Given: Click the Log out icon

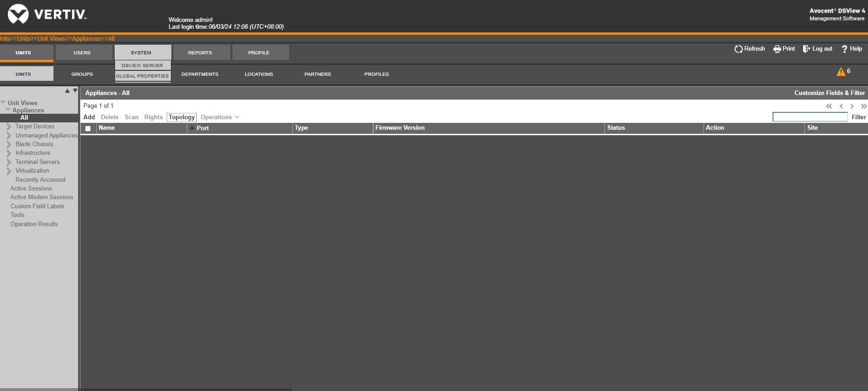Looking at the screenshot, I should (806, 49).
